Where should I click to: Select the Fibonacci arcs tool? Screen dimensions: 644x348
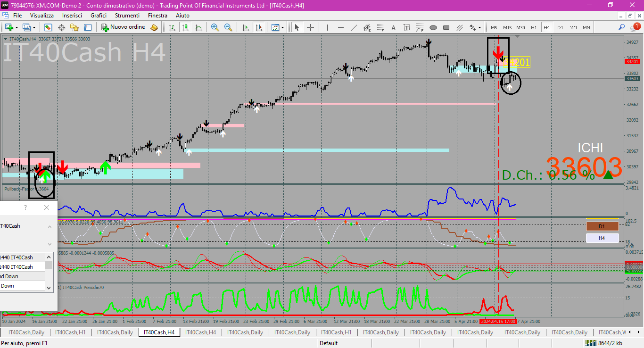420,27
